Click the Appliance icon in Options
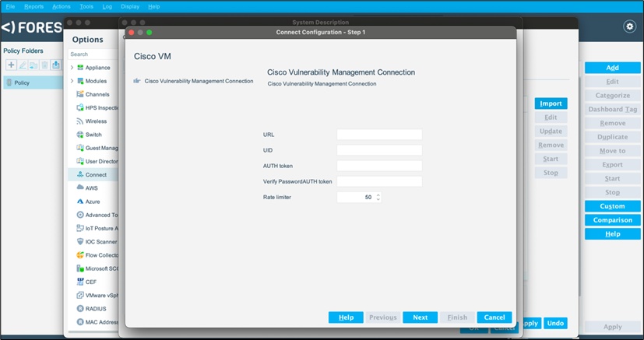 [x=80, y=68]
